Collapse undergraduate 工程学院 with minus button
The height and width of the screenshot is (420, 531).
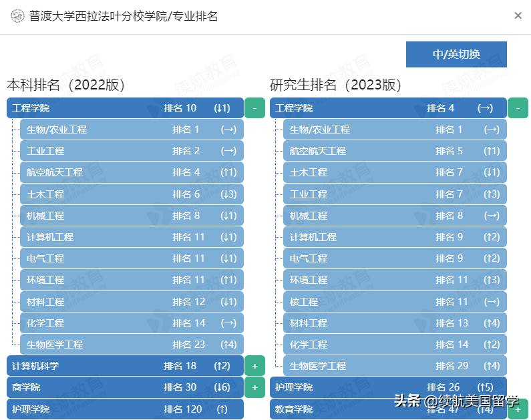tap(254, 108)
